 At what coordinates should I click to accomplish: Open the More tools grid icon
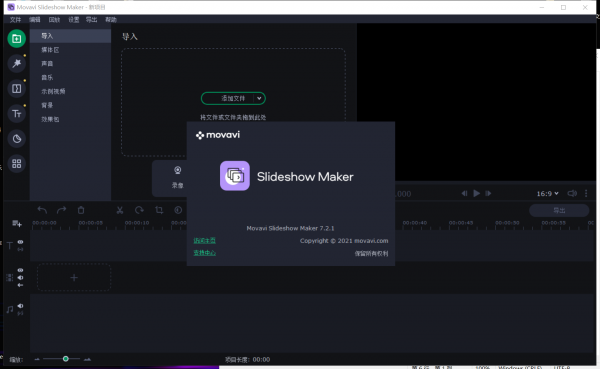(16, 164)
